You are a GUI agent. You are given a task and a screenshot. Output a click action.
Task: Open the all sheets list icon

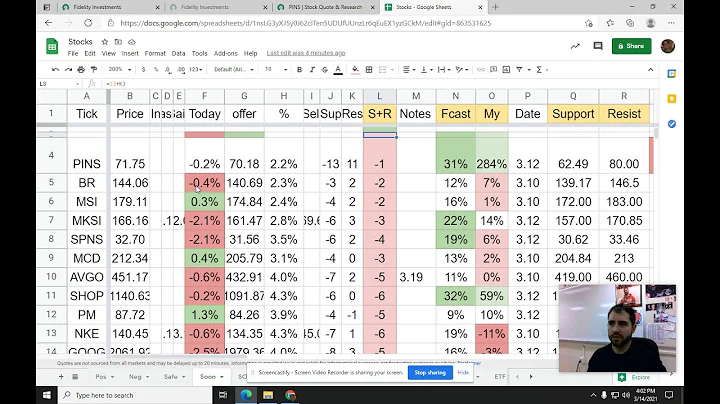pyautogui.click(x=75, y=376)
